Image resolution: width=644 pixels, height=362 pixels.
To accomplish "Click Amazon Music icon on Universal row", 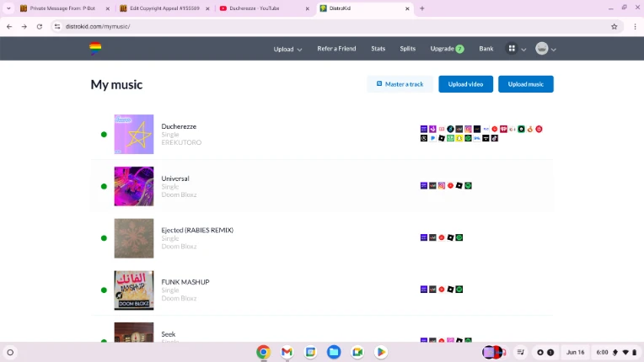I will (x=424, y=186).
